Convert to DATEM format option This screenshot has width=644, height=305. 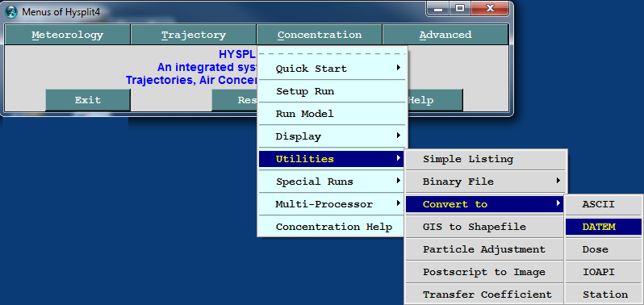(604, 227)
